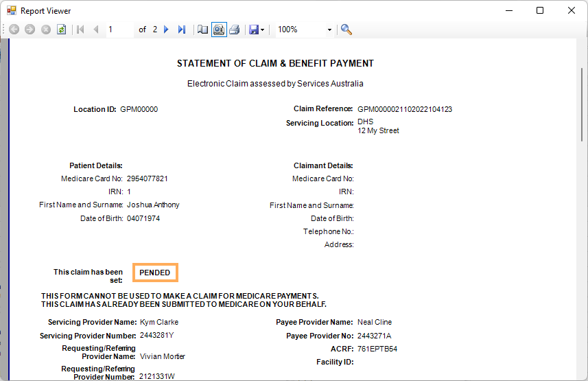Click the vertical scrollbar thumb
Viewport: 588px width, 381px height.
click(x=582, y=105)
